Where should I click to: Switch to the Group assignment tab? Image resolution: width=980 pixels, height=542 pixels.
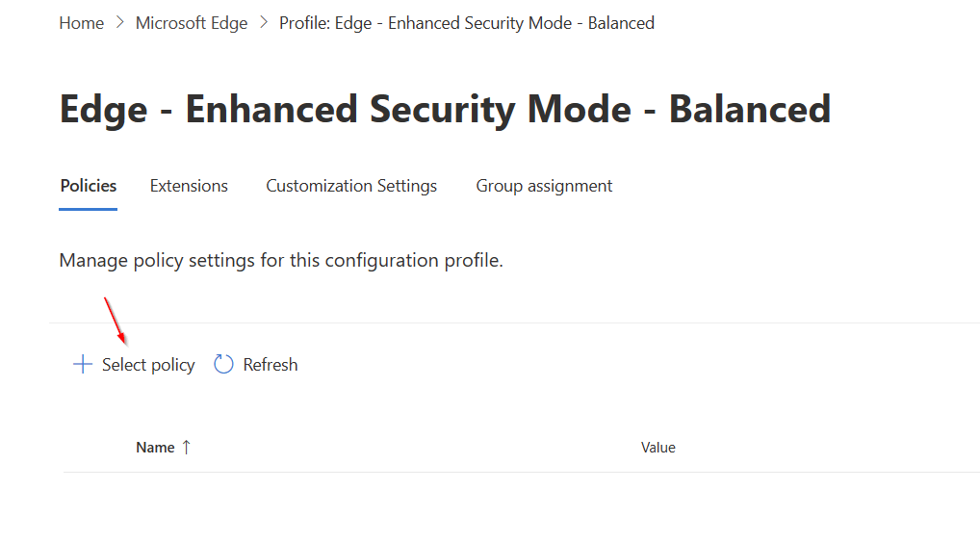coord(544,186)
